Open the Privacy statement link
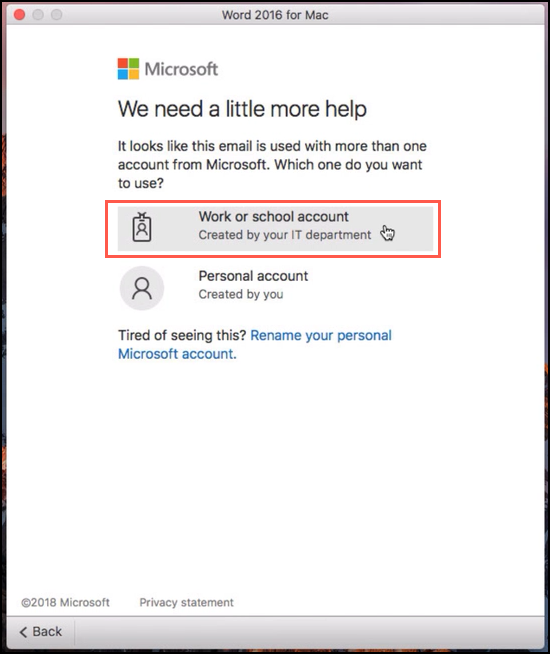 pyautogui.click(x=186, y=602)
